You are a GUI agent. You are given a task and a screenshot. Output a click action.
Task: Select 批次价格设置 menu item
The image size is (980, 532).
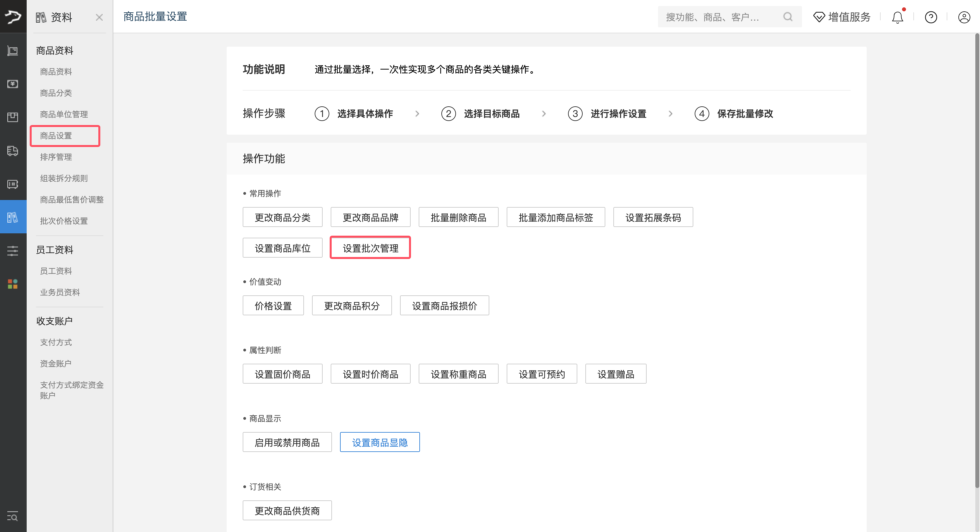pyautogui.click(x=64, y=221)
